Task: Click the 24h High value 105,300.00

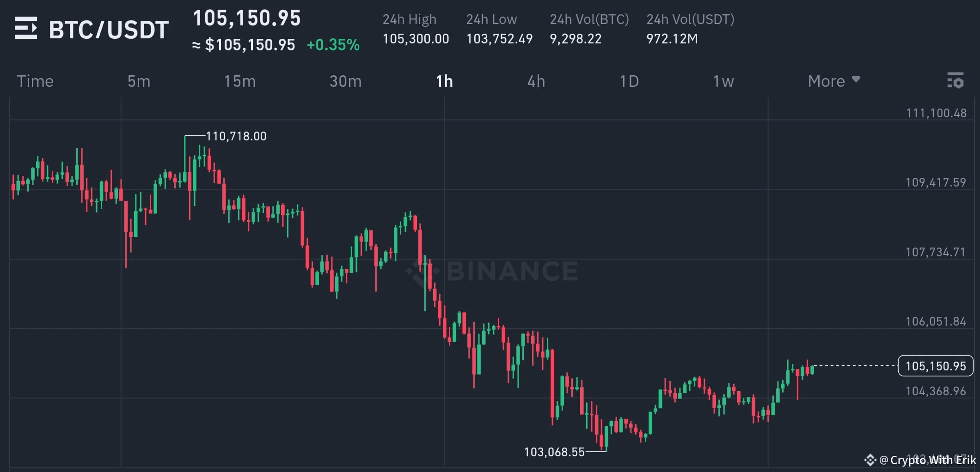Action: click(x=415, y=39)
